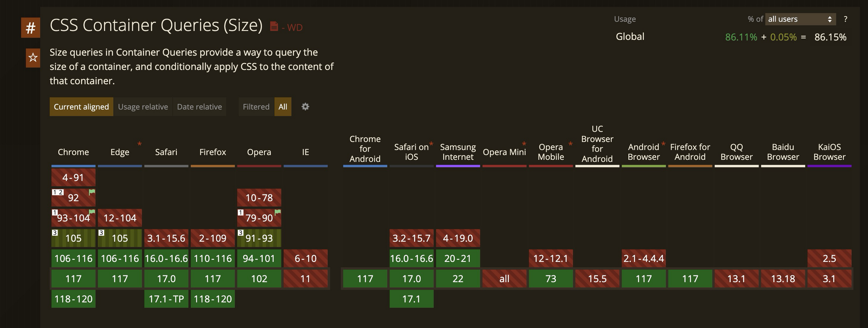Viewport: 868px width, 328px height.
Task: Click the KaiOS Browser column header
Action: [829, 152]
